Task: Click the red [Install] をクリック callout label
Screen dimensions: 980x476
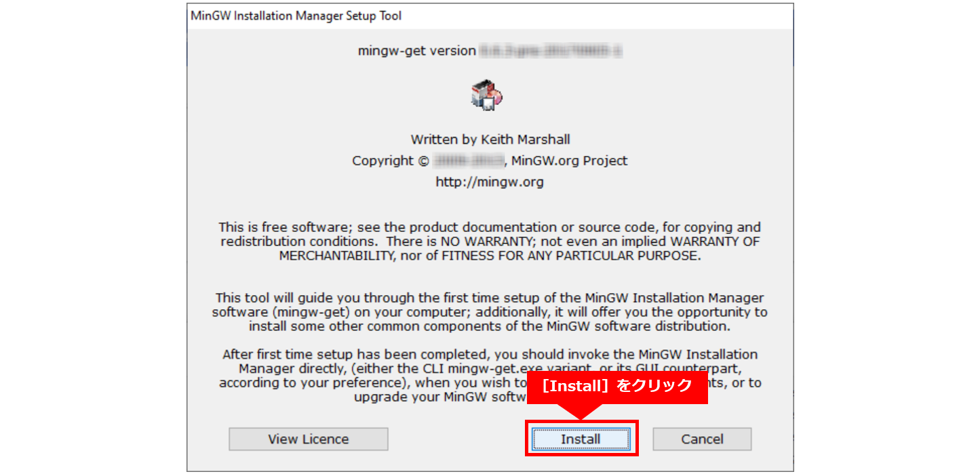Action: tap(617, 386)
